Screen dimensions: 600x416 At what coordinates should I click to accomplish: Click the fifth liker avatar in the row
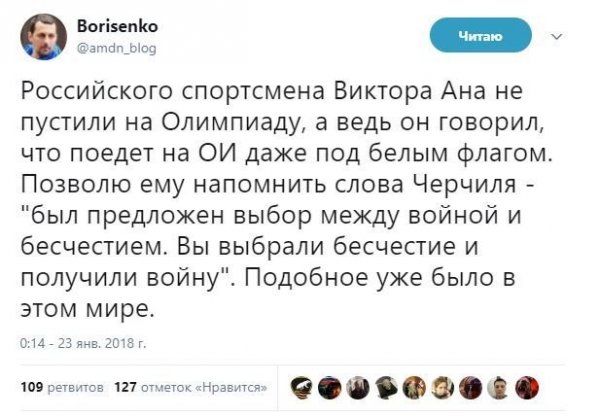[415, 383]
